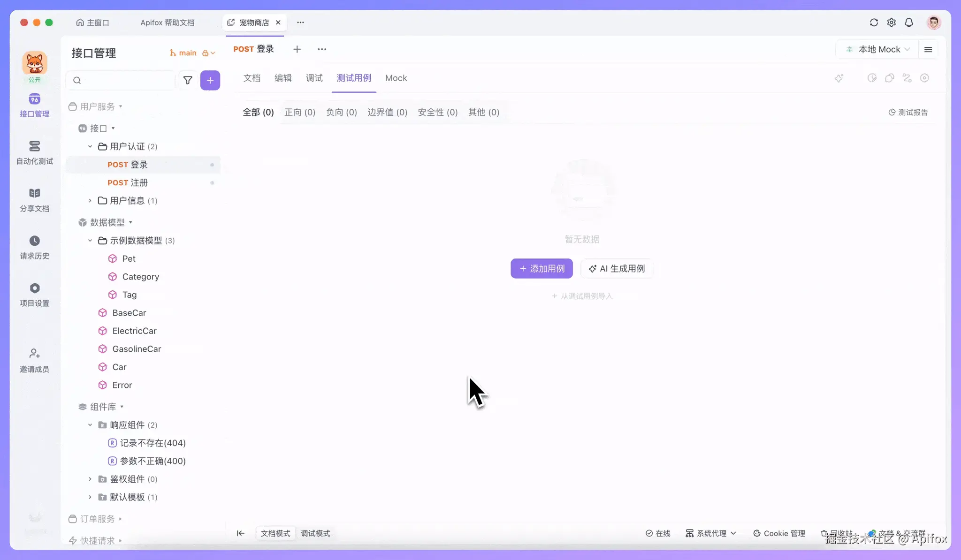Click the AI 生成用例 button

pyautogui.click(x=617, y=269)
